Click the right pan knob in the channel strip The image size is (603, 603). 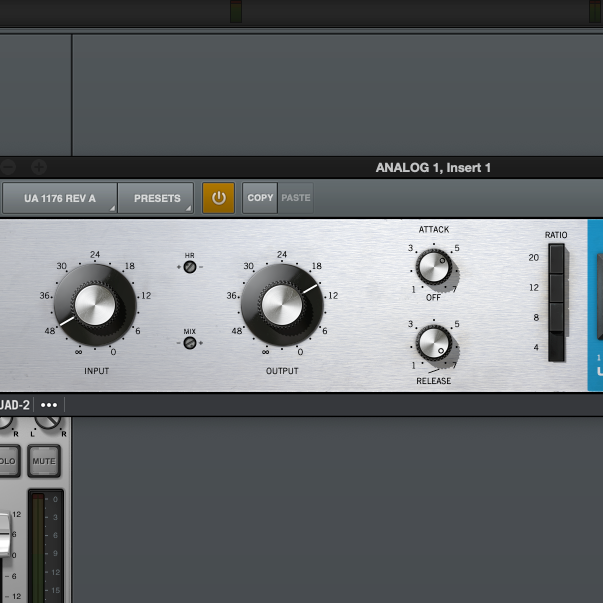(x=48, y=422)
